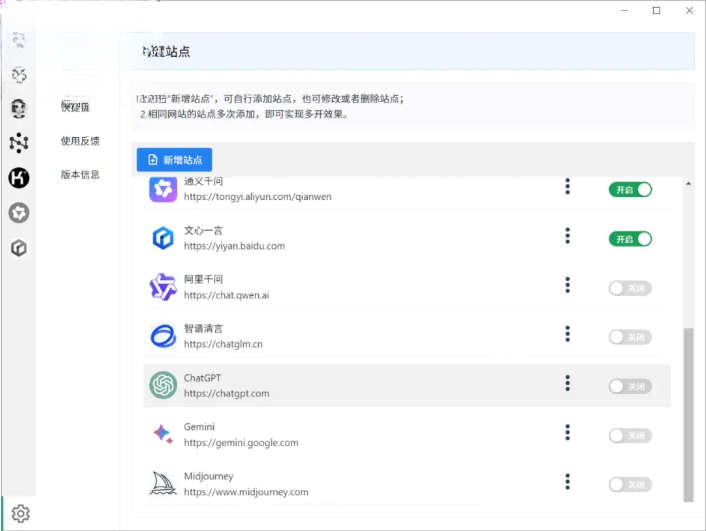Select the https://yiyan.baidu.com URL text
The width and height of the screenshot is (706, 531).
234,246
